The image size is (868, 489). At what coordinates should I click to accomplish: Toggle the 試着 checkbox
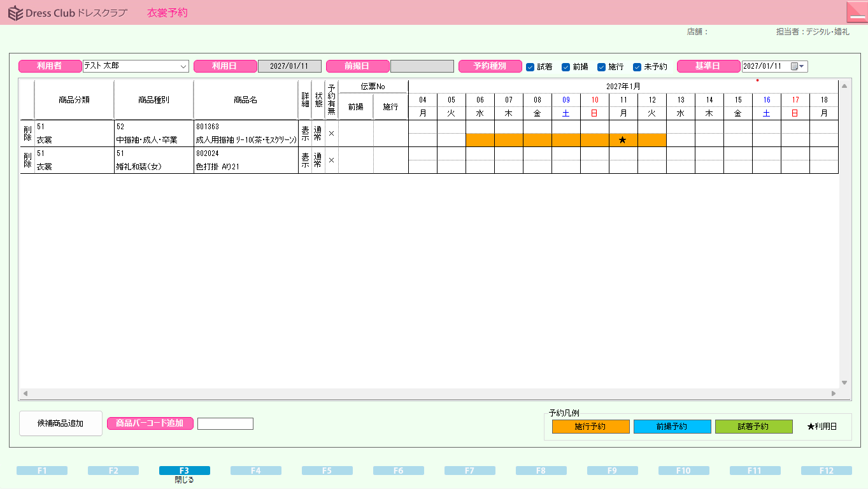pyautogui.click(x=530, y=67)
